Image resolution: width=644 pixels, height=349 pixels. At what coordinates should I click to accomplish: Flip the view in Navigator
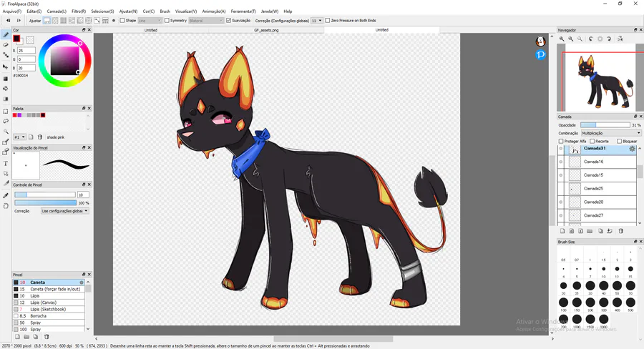[620, 39]
